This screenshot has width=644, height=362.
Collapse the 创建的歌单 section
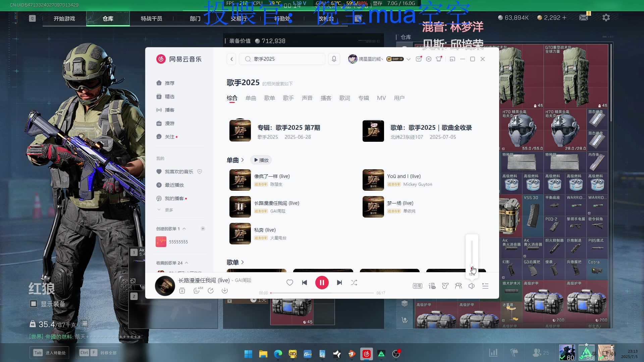pyautogui.click(x=184, y=229)
